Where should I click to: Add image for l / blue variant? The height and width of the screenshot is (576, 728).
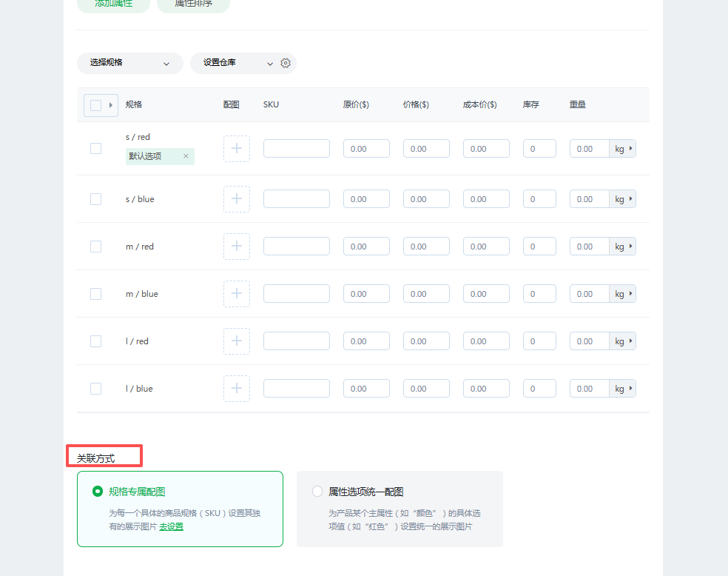tap(237, 389)
